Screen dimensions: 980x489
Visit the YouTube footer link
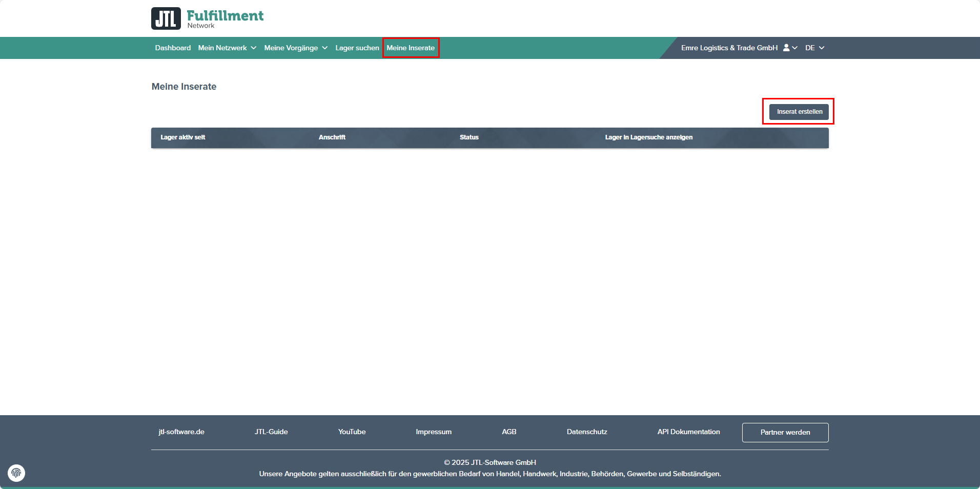352,432
